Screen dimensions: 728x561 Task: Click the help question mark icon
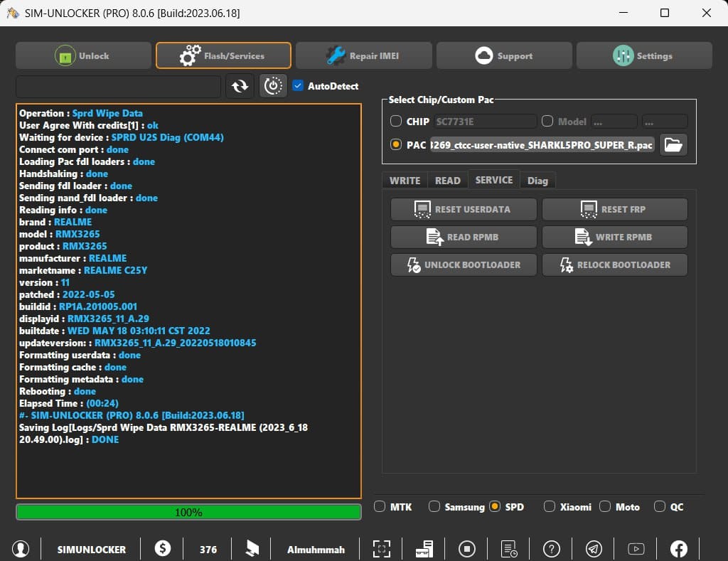tap(552, 549)
